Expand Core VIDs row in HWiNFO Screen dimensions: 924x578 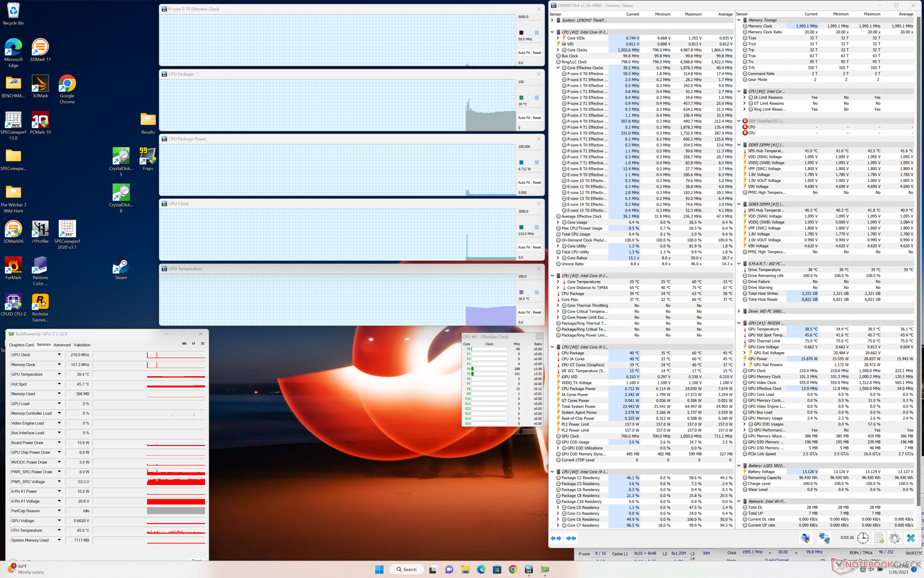point(558,38)
